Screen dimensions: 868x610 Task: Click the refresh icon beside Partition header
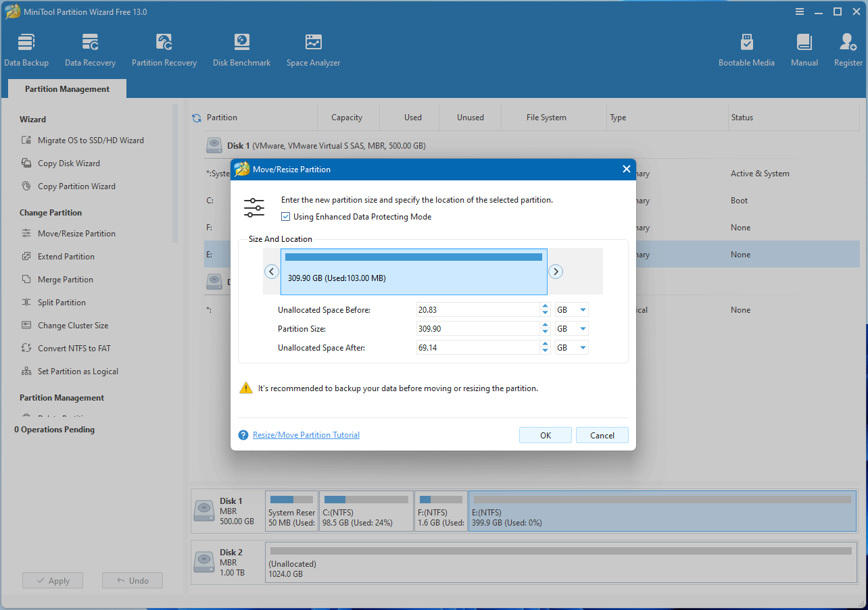(x=197, y=118)
